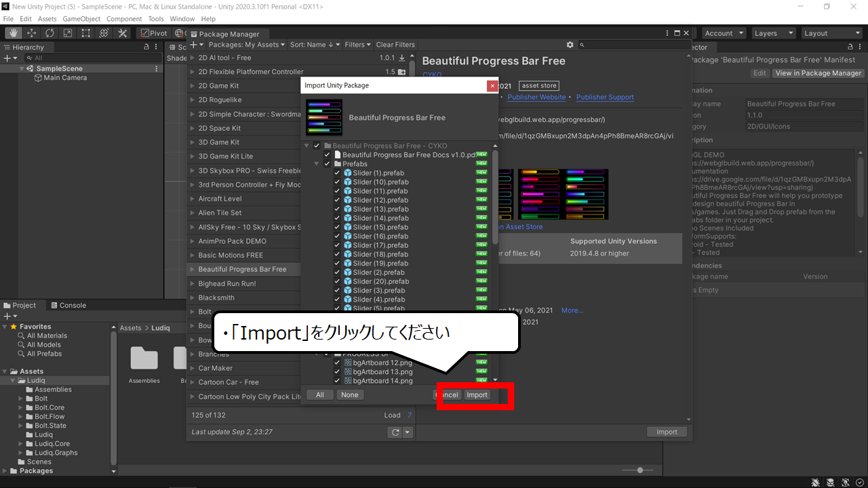Image resolution: width=868 pixels, height=488 pixels.
Task: Select the Rect tool in toolbar
Action: (86, 33)
